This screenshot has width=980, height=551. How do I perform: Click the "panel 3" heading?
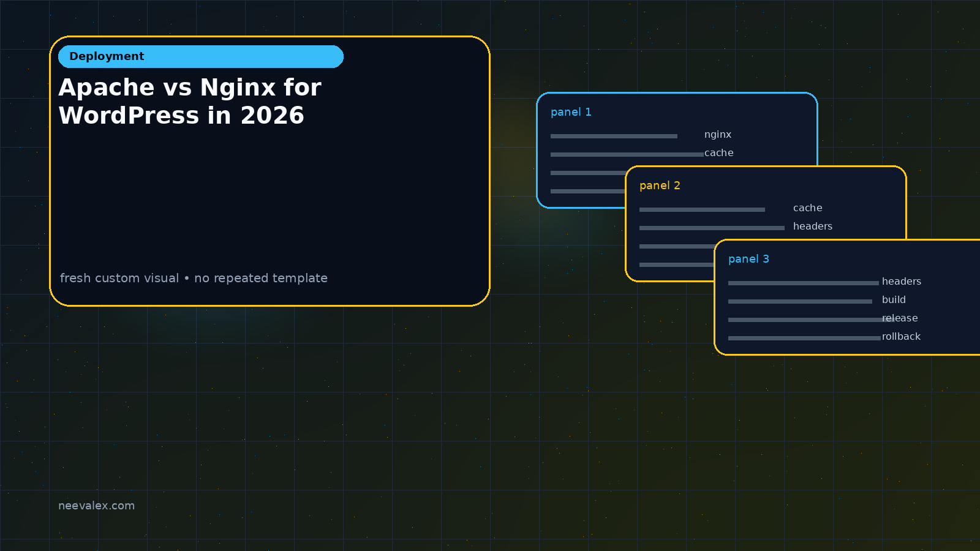coord(748,259)
